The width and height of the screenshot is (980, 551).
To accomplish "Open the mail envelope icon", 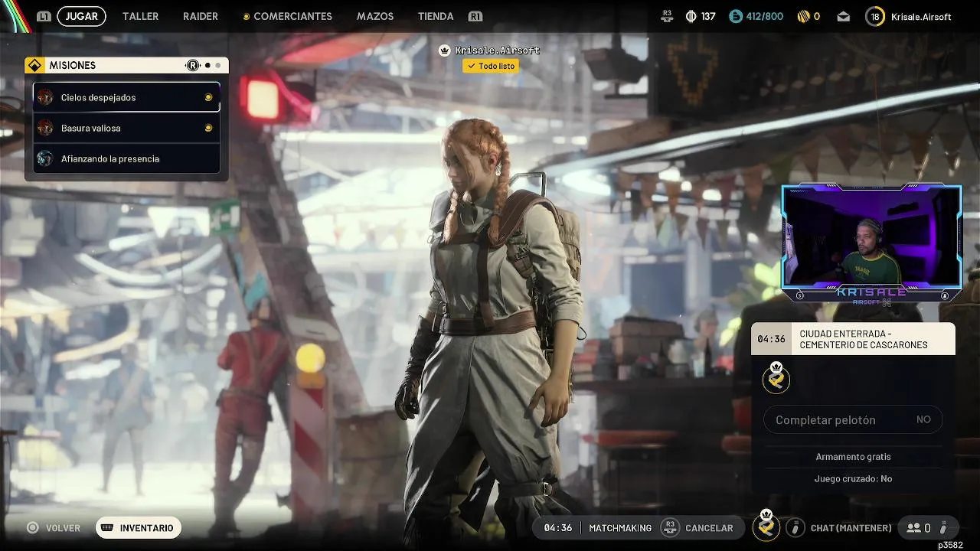I will (x=843, y=16).
